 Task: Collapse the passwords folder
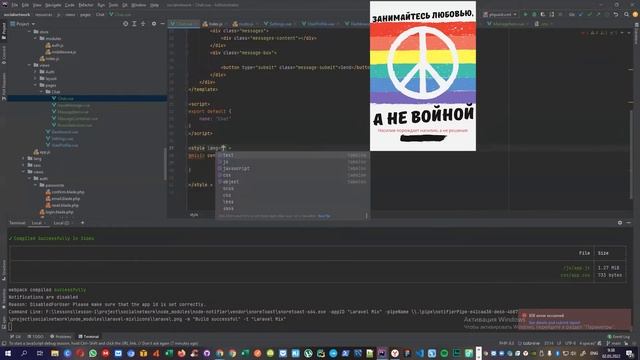(36, 185)
